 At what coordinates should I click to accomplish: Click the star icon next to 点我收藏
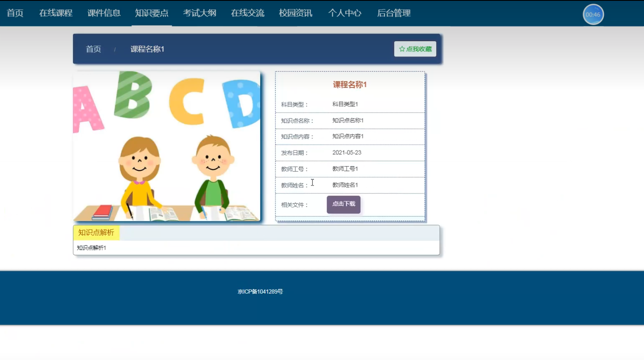401,49
